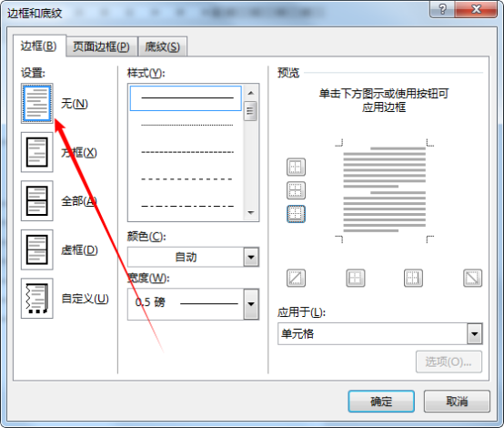Toggle left border button below preview

[x=355, y=278]
